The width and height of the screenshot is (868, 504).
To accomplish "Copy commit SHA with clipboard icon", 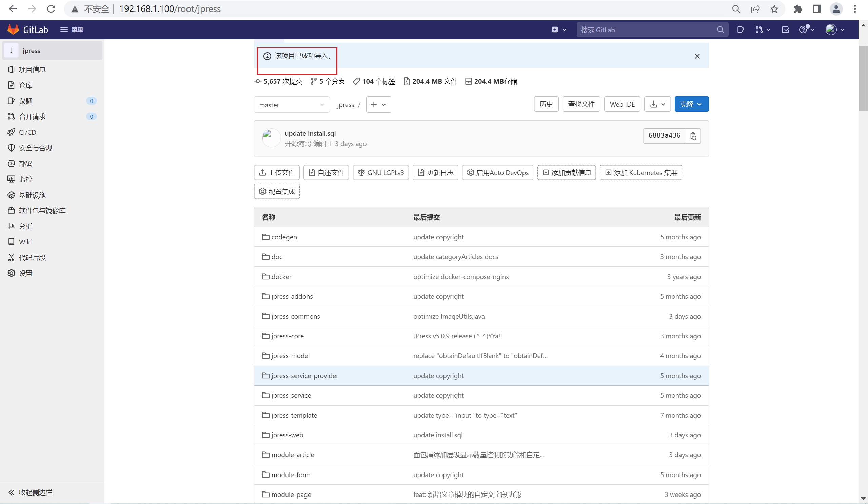I will click(x=693, y=136).
